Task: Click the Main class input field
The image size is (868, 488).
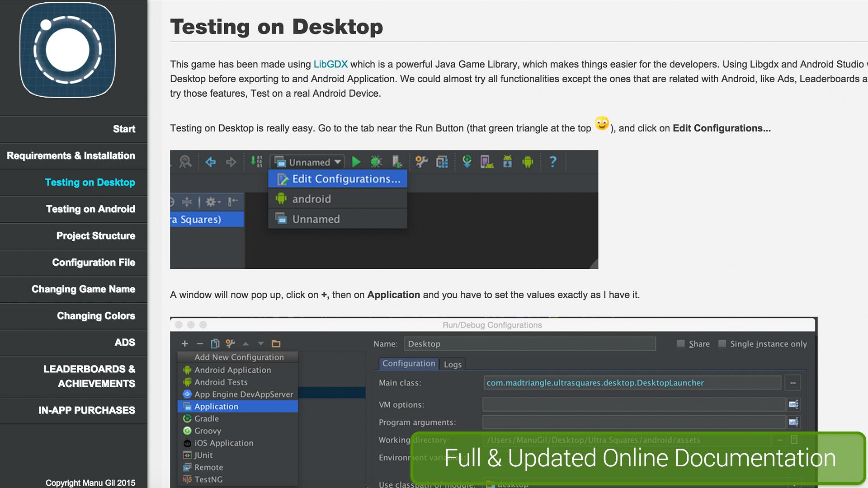Action: (632, 383)
